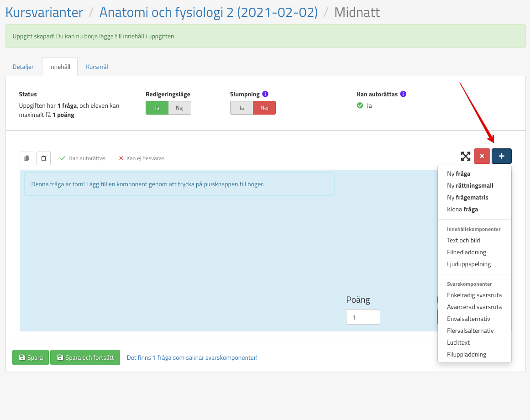The width and height of the screenshot is (530, 420).
Task: Click the paste clipboard icon
Action: click(43, 158)
